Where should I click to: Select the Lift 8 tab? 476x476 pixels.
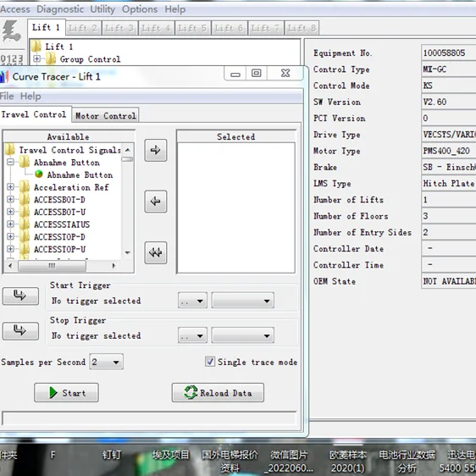(x=302, y=28)
